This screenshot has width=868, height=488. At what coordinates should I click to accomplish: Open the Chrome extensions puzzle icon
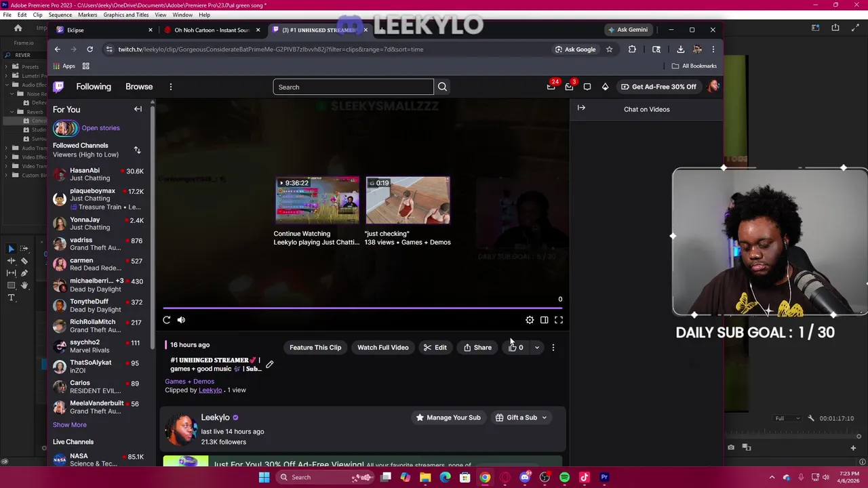tap(632, 49)
